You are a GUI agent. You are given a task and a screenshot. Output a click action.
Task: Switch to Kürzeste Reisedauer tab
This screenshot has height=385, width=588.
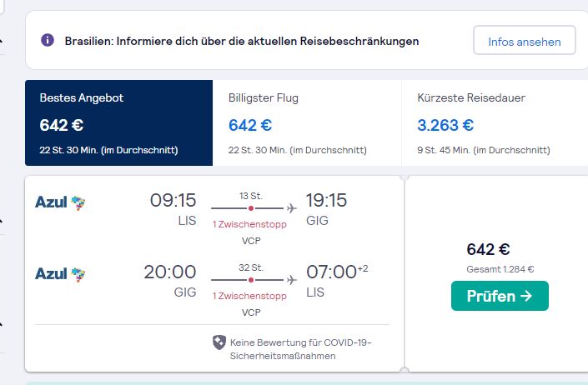495,122
